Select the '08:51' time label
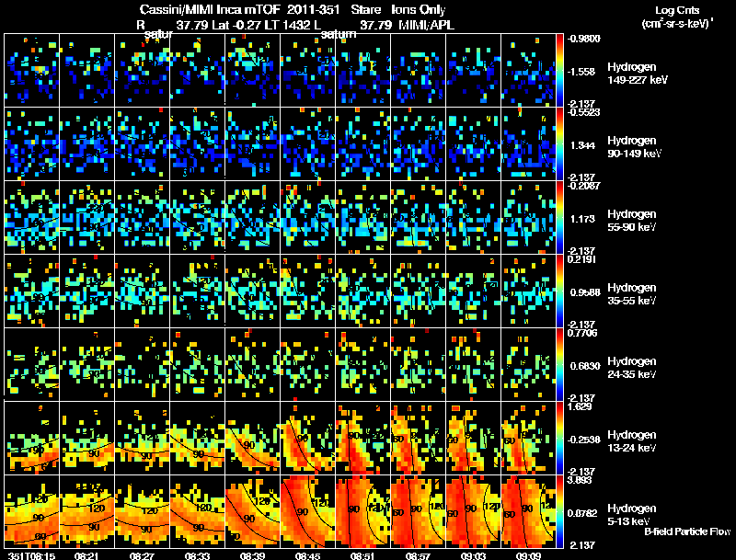 click(x=362, y=555)
